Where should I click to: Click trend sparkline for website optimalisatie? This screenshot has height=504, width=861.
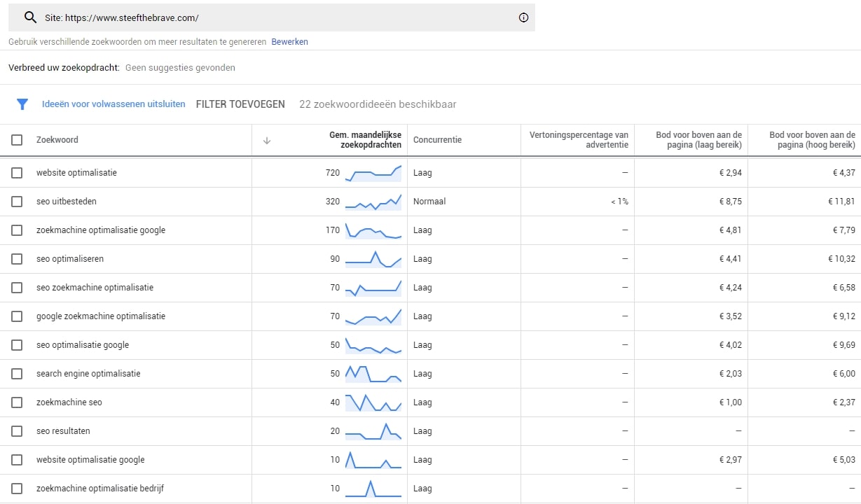pyautogui.click(x=373, y=173)
